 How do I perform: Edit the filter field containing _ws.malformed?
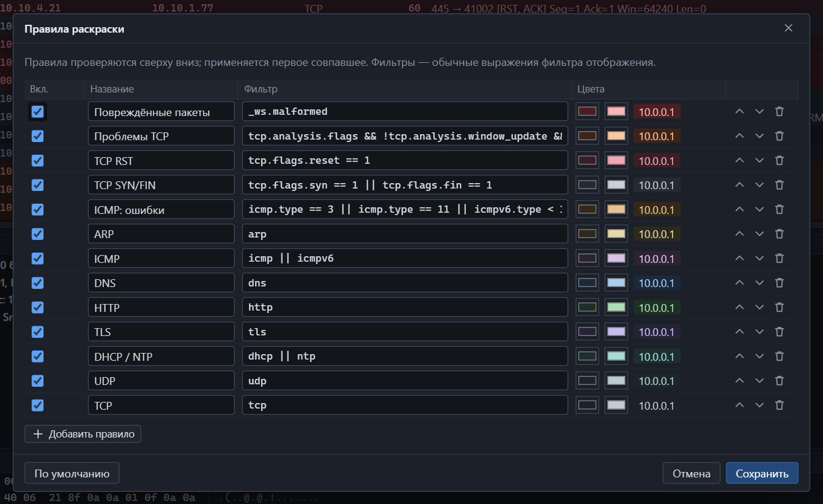[x=405, y=111]
